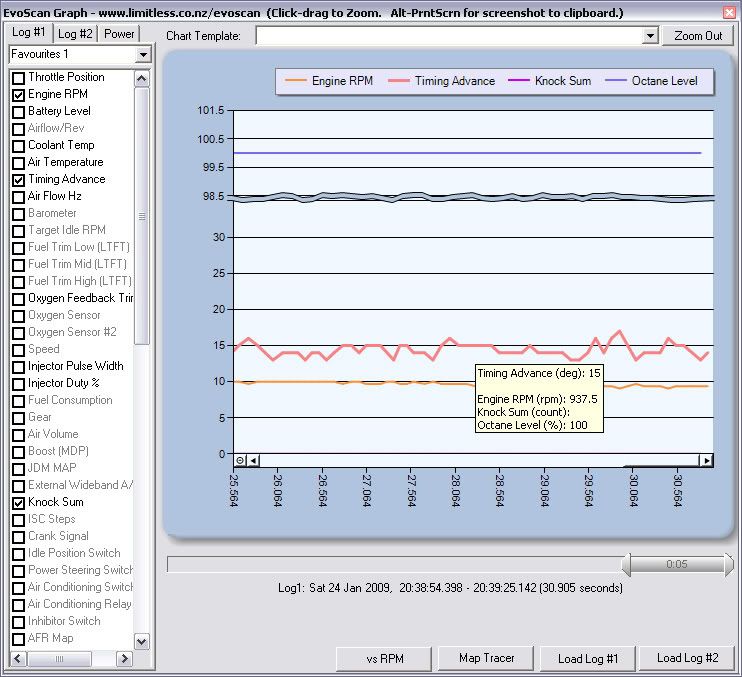Click the Knock Sum legend entry
Viewport: 742px width, 677px height.
(549, 81)
